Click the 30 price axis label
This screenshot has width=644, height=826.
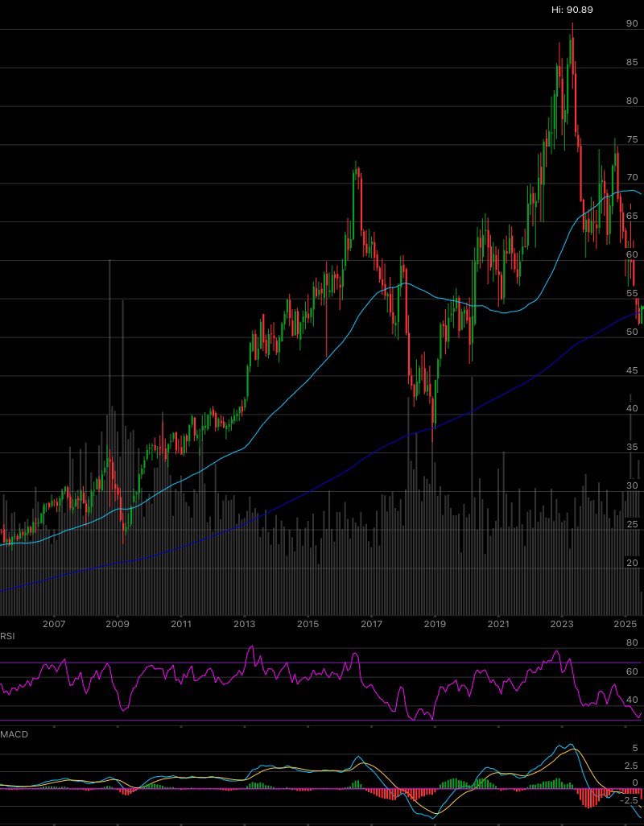632,485
